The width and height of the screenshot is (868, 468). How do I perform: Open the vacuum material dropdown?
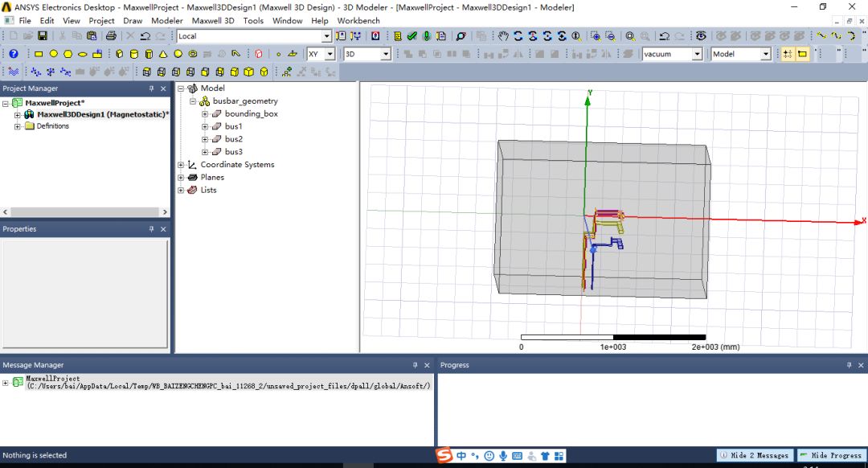[698, 54]
